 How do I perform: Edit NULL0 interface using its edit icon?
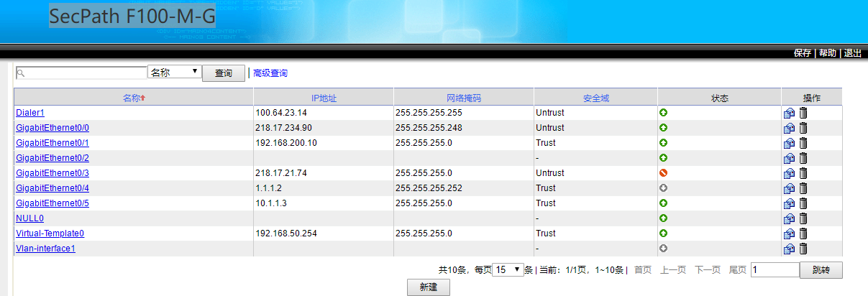point(789,218)
